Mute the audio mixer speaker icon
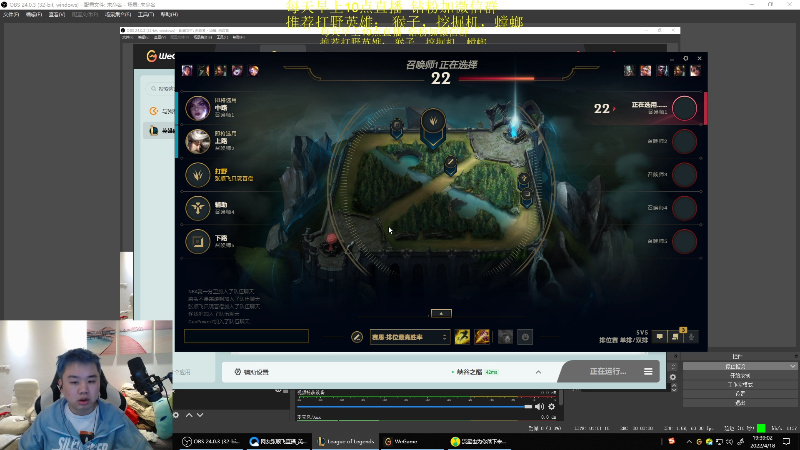The height and width of the screenshot is (450, 800). click(540, 407)
